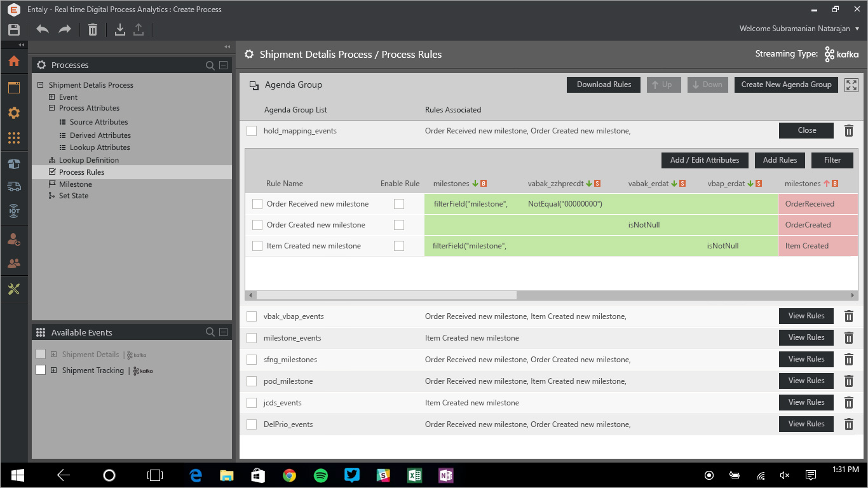The height and width of the screenshot is (488, 868).
Task: Check the hold_mapping_events agenda group checkbox
Action: click(x=252, y=131)
